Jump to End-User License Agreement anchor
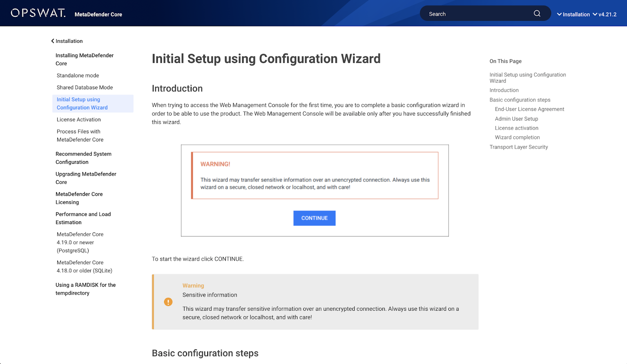Image resolution: width=627 pixels, height=364 pixels. tap(529, 109)
